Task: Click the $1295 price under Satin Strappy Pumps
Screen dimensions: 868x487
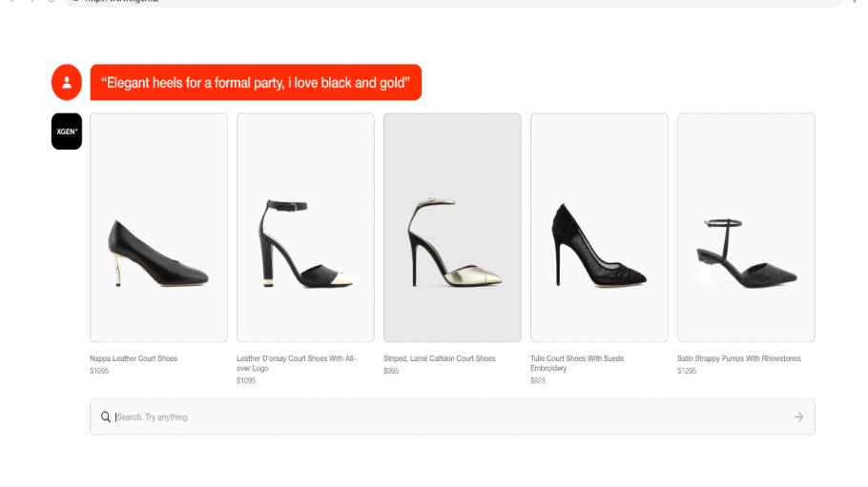Action: [687, 371]
